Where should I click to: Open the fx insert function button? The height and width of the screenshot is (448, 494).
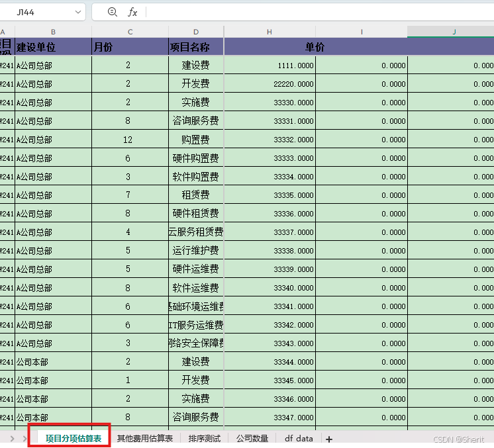(132, 13)
